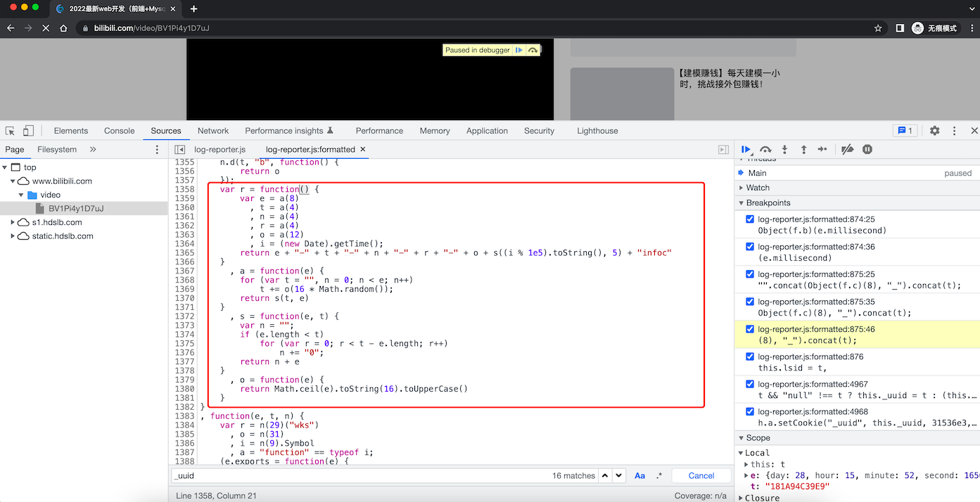Toggle the debugger sidebar icon
The width and height of the screenshot is (980, 502).
pos(723,150)
